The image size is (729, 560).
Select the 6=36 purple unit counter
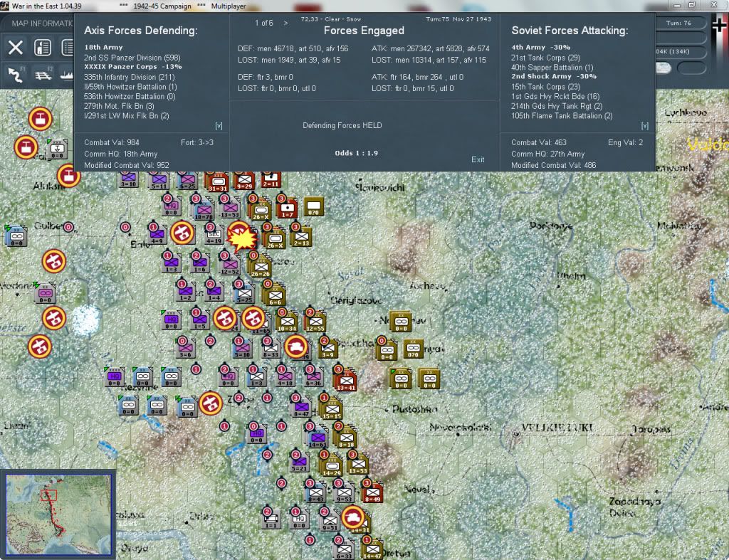pos(314,377)
